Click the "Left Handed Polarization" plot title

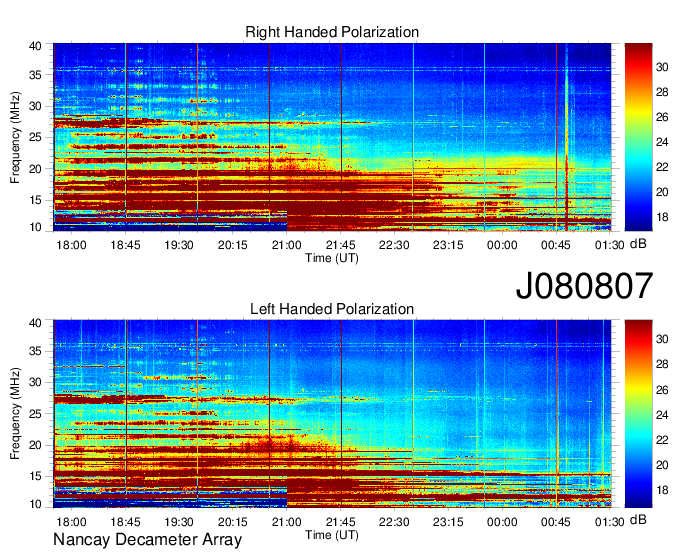tap(332, 309)
